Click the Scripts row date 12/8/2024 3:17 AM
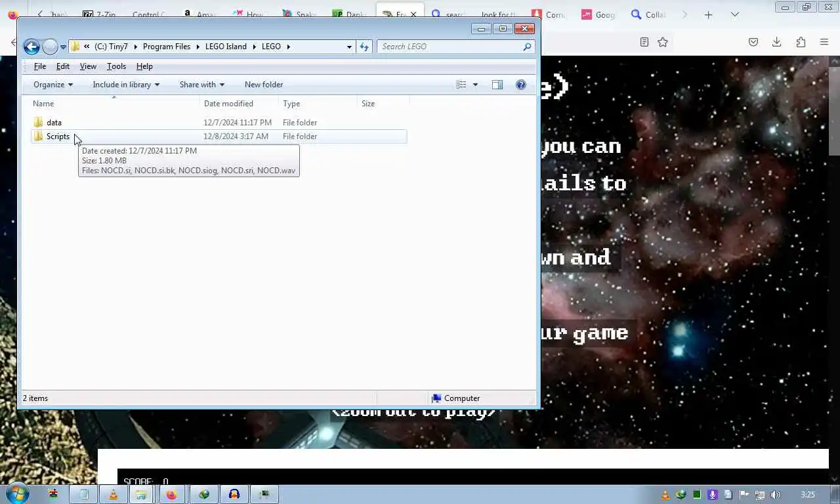Image resolution: width=840 pixels, height=504 pixels. point(236,136)
